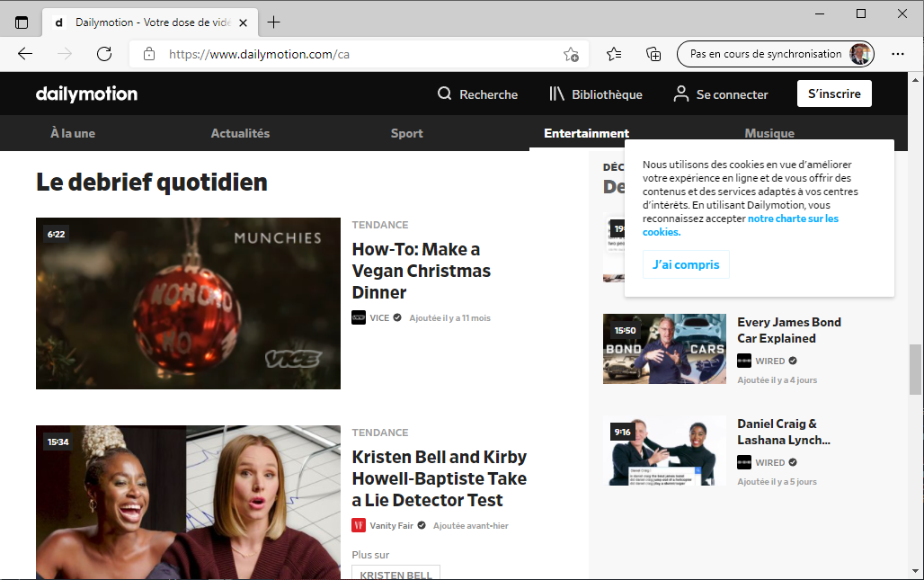Open the Bibliothèque library icon
Screen dimensions: 924x580
tap(556, 94)
